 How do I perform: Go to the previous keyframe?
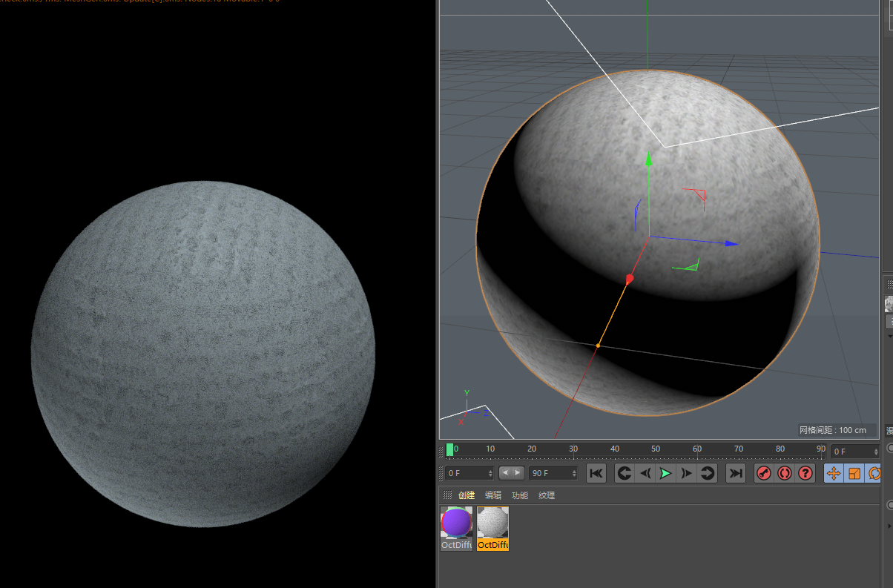pos(625,473)
